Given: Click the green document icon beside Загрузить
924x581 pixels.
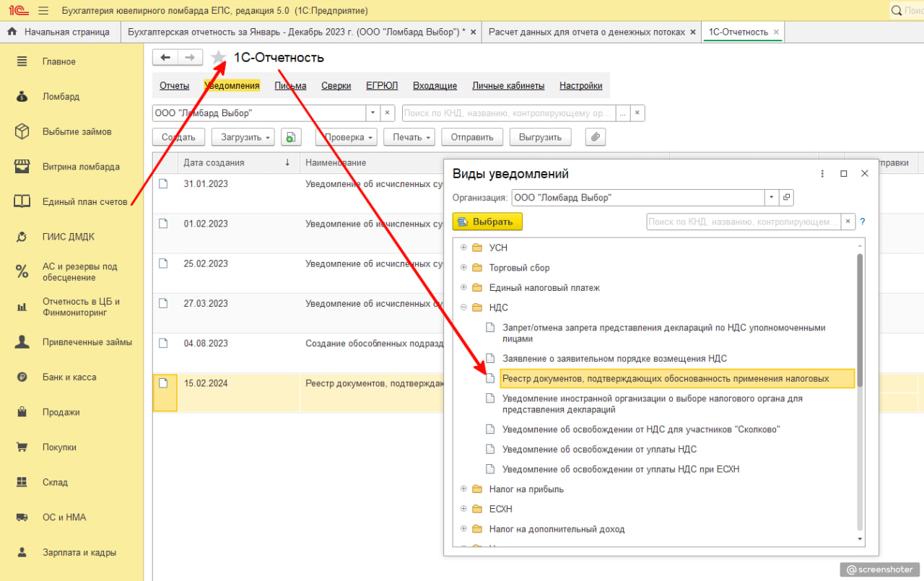Looking at the screenshot, I should (290, 137).
